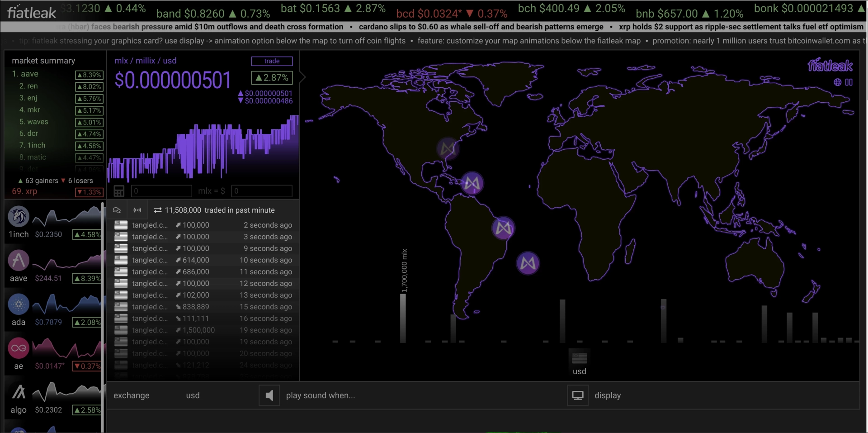Expand the play sound when... options

pos(320,395)
